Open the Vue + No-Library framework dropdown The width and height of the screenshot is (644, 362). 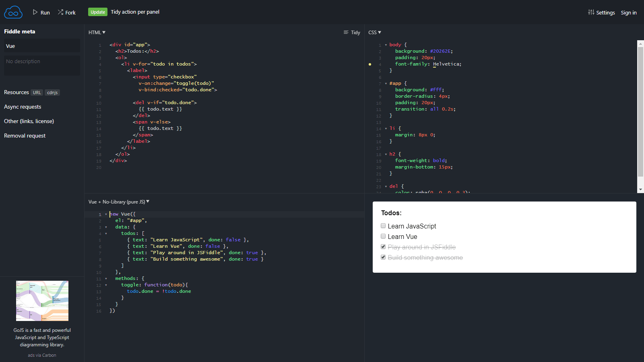118,202
